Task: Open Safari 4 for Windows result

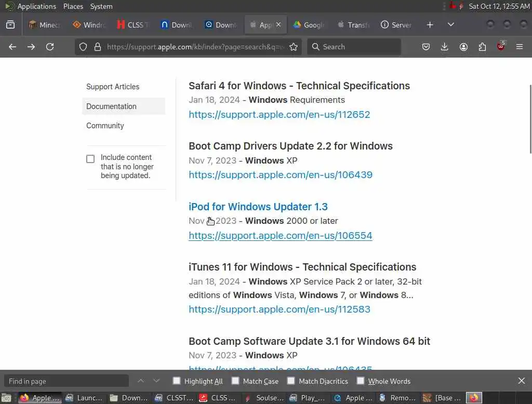Action: coord(299,86)
